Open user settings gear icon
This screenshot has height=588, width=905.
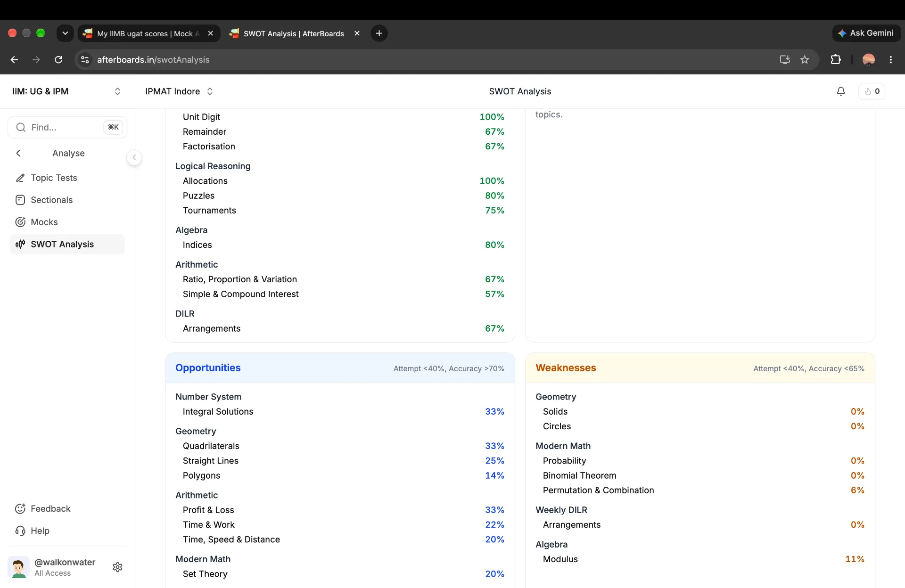[x=118, y=567]
